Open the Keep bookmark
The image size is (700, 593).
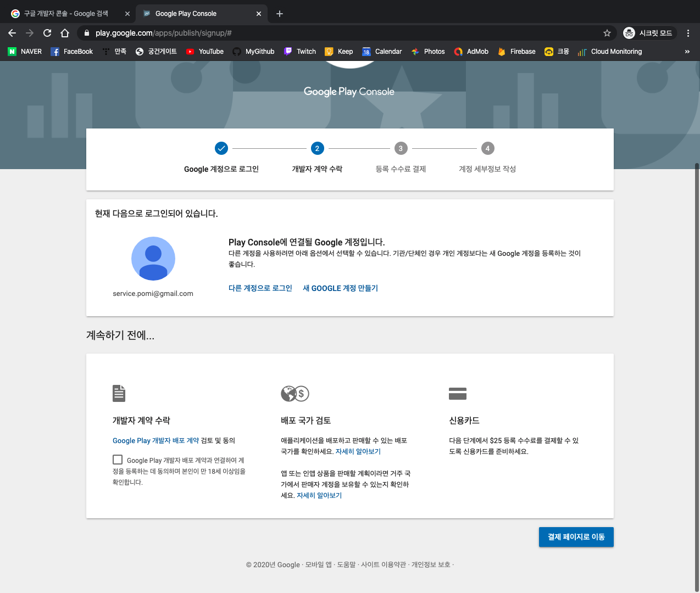pyautogui.click(x=339, y=52)
